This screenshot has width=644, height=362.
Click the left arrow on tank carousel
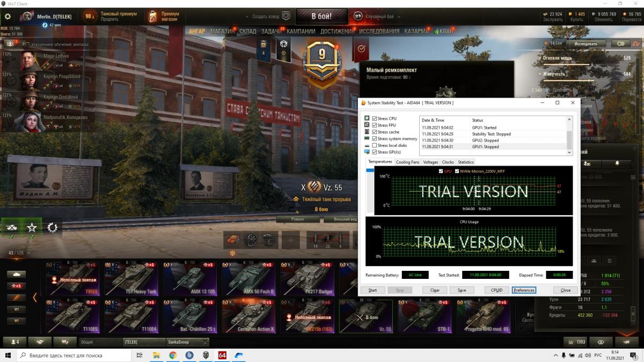(35, 297)
